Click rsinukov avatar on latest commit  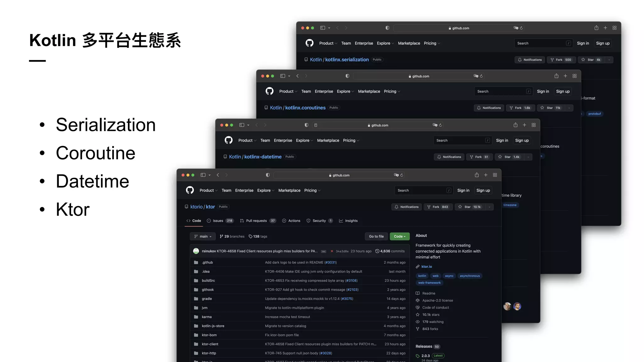point(196,251)
